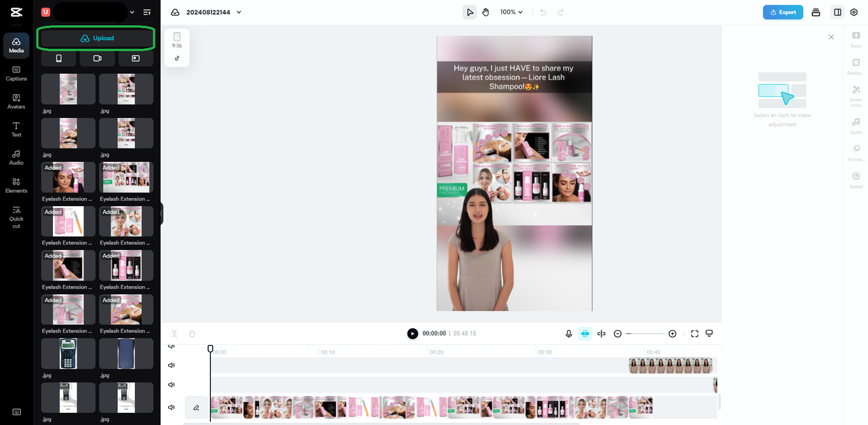
Task: Click the timeline playhead marker
Action: (210, 348)
